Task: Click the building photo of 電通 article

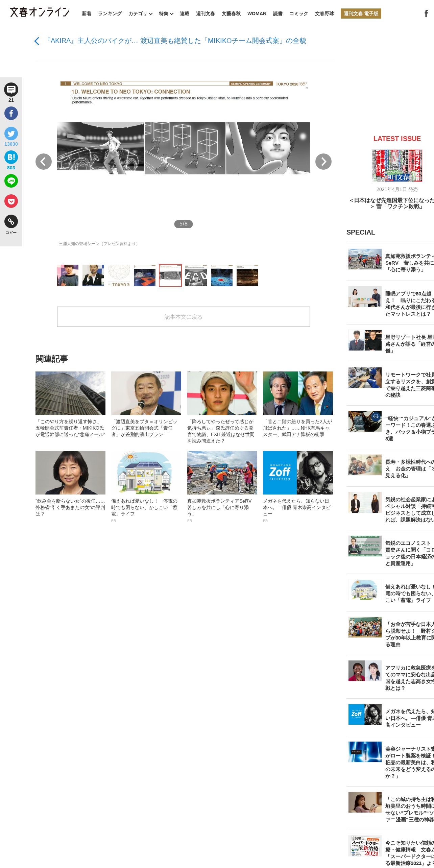Action: pyautogui.click(x=70, y=393)
